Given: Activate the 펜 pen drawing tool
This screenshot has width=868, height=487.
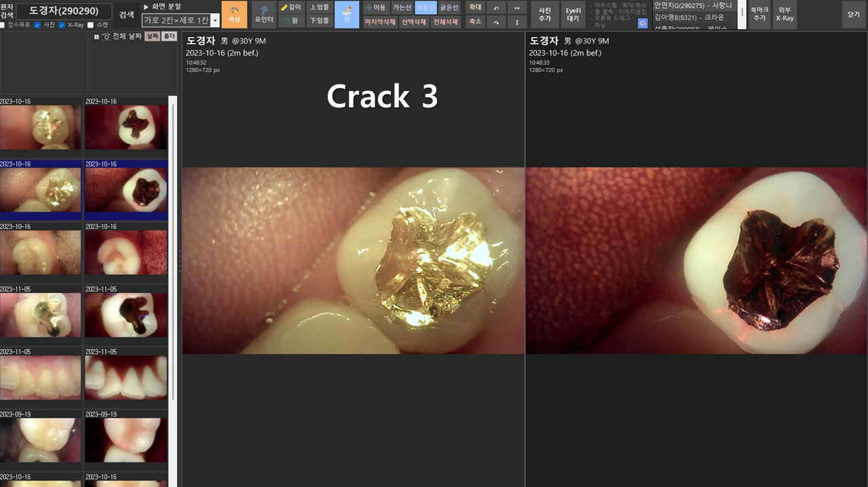Looking at the screenshot, I should (347, 14).
